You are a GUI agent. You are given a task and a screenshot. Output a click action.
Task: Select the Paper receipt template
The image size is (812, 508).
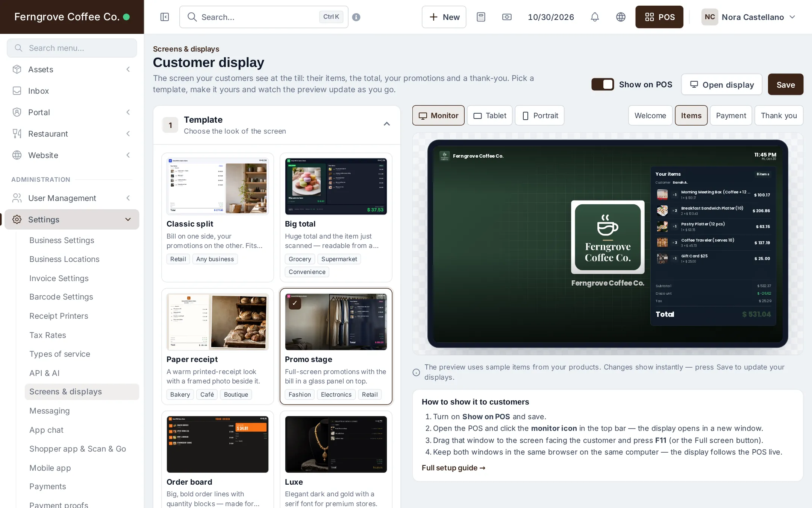coord(217,347)
